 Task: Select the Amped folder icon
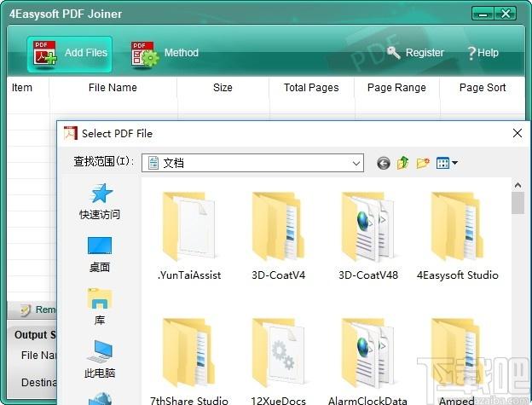(457, 354)
